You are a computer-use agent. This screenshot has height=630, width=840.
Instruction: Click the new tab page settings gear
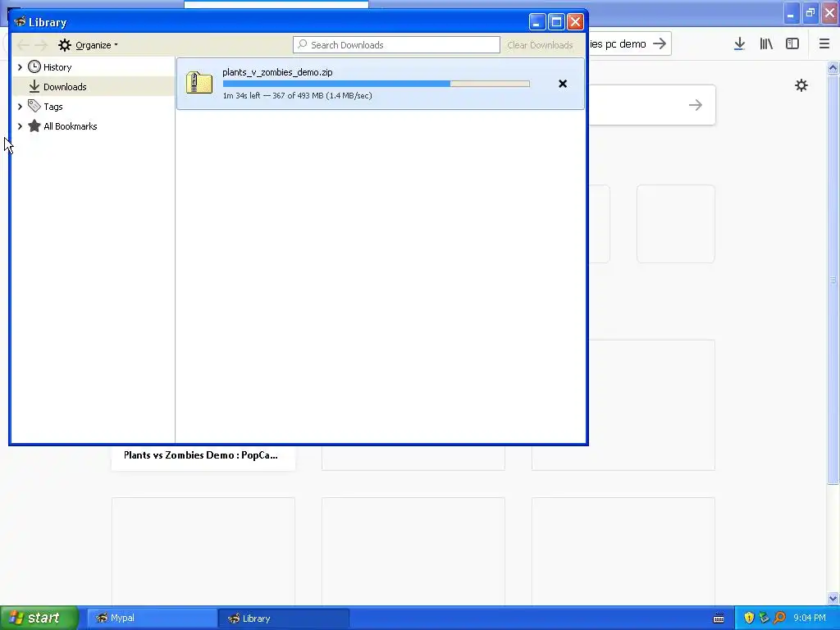coord(801,85)
